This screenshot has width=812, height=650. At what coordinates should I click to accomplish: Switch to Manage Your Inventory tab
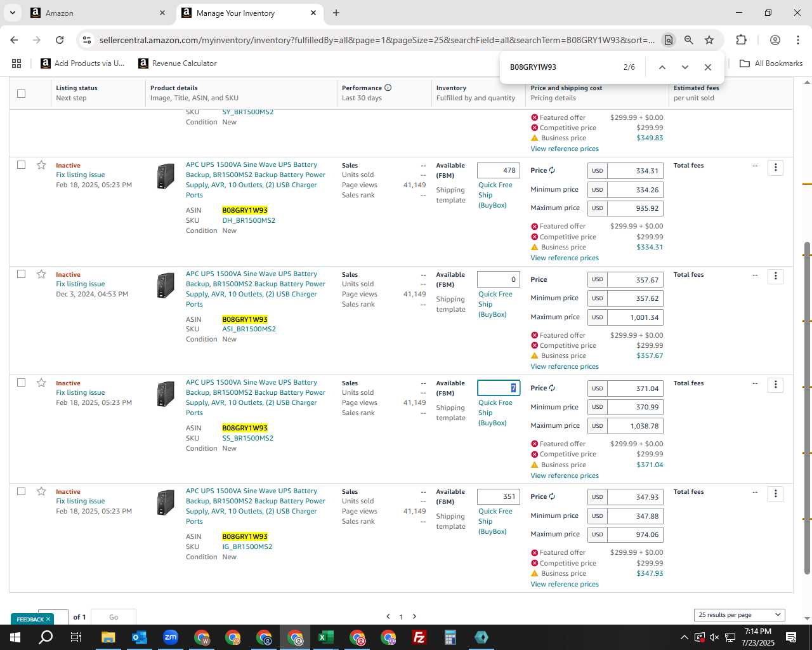click(x=249, y=13)
